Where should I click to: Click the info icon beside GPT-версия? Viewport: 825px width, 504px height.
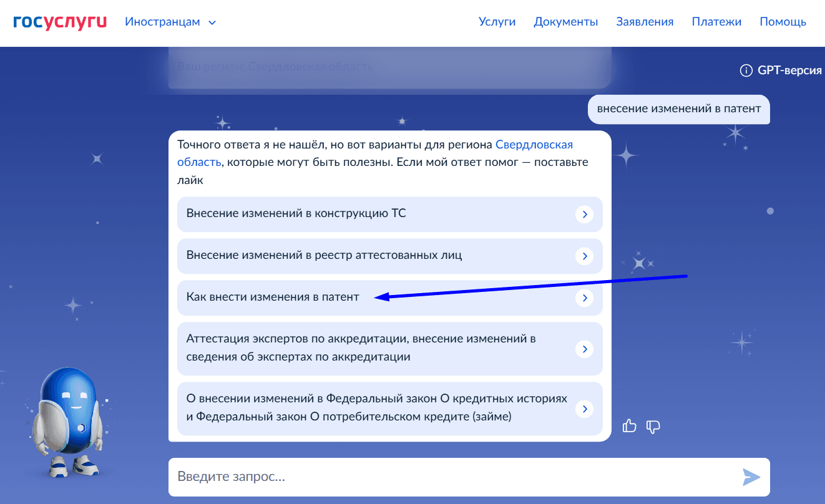746,70
